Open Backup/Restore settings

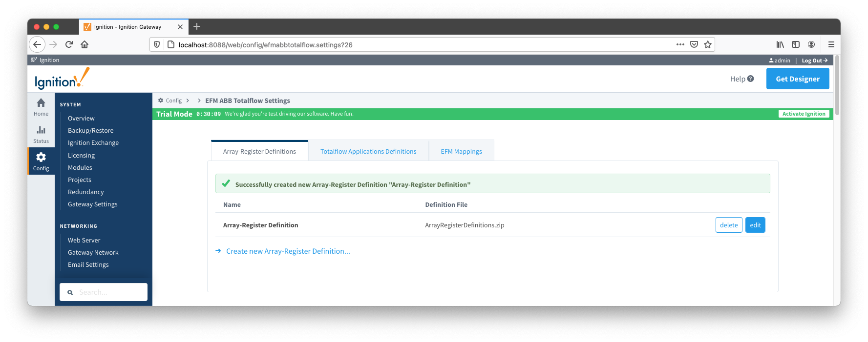[x=90, y=130]
